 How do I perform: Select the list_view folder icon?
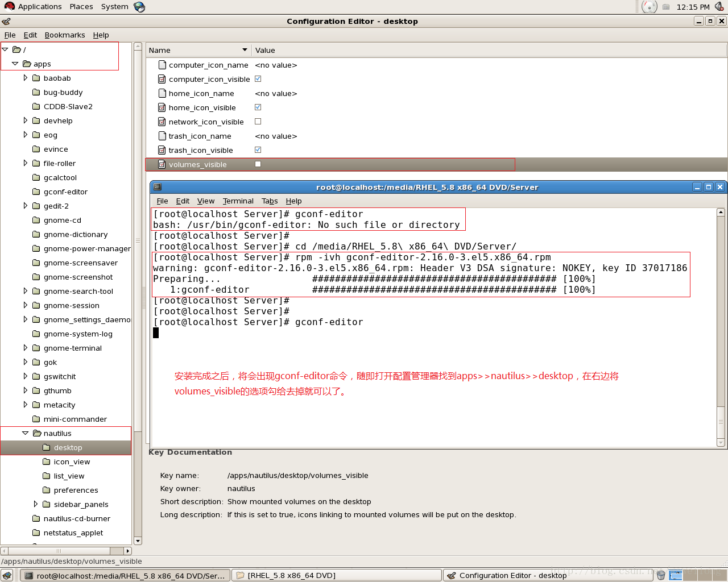[47, 476]
